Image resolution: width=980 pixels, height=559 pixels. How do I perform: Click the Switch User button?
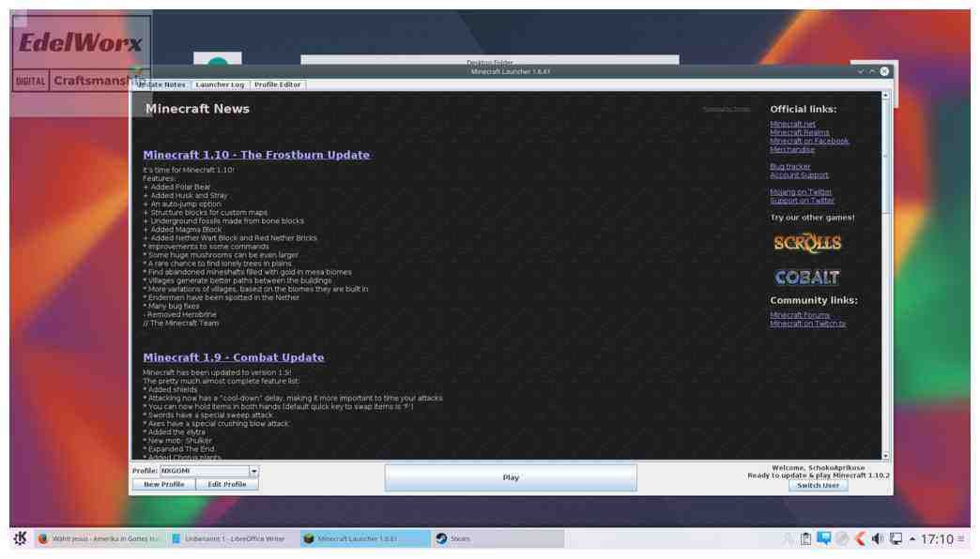point(819,485)
